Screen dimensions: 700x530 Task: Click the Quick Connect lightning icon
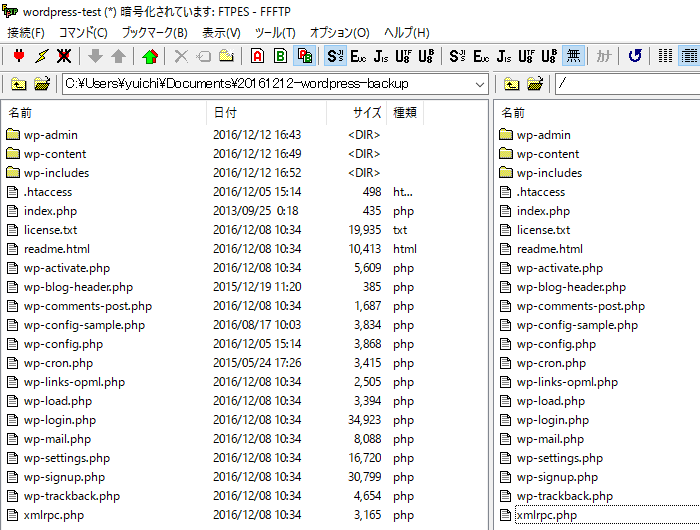tap(41, 56)
